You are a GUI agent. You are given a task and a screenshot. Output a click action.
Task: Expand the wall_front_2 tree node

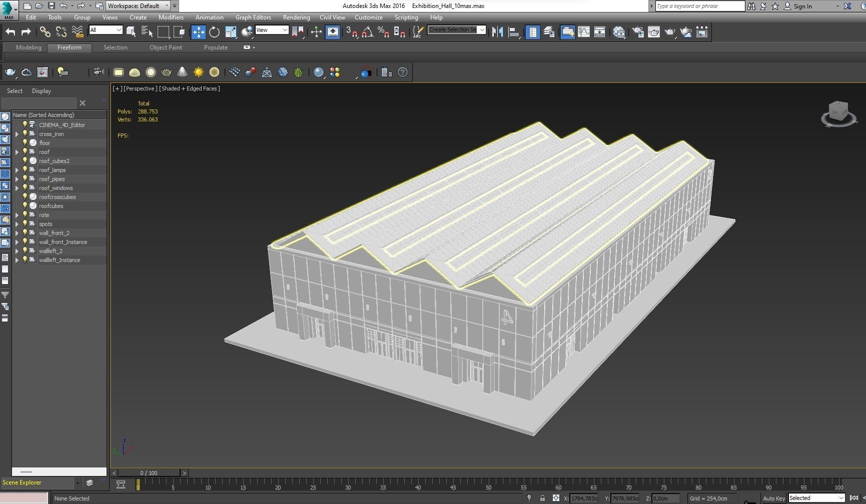[x=17, y=233]
